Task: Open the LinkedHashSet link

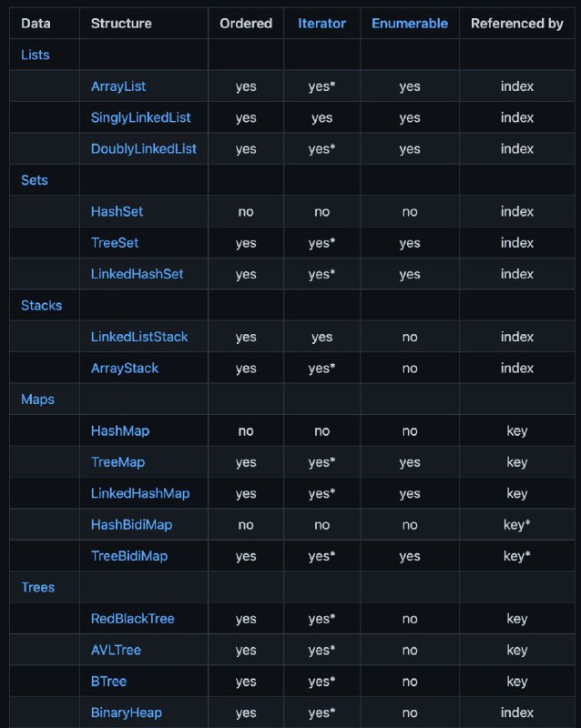Action: pyautogui.click(x=138, y=274)
